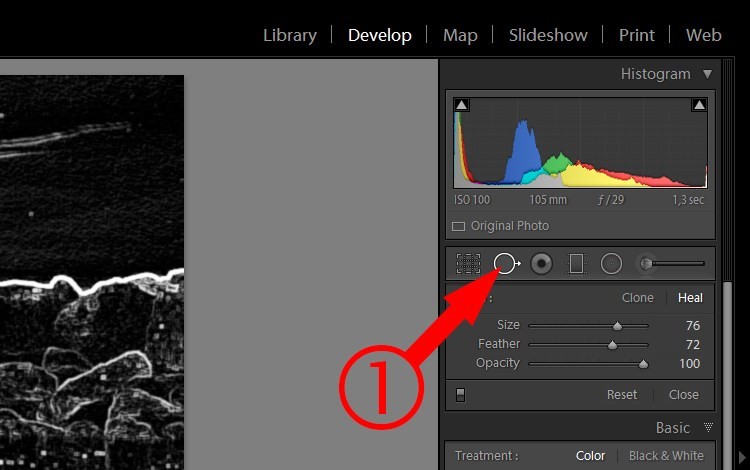Switch brush mode to Heal
This screenshot has height=470, width=750.
(x=690, y=298)
